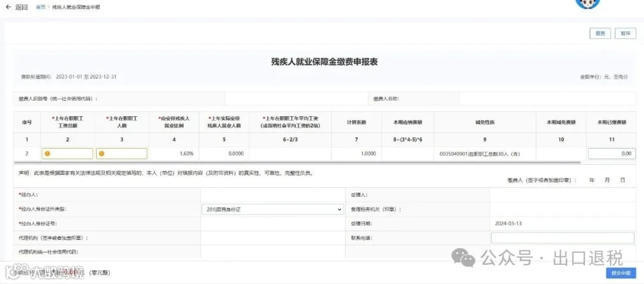Click the formula cell 8=(3*4-5)*6
644x284 pixels.
click(x=407, y=140)
